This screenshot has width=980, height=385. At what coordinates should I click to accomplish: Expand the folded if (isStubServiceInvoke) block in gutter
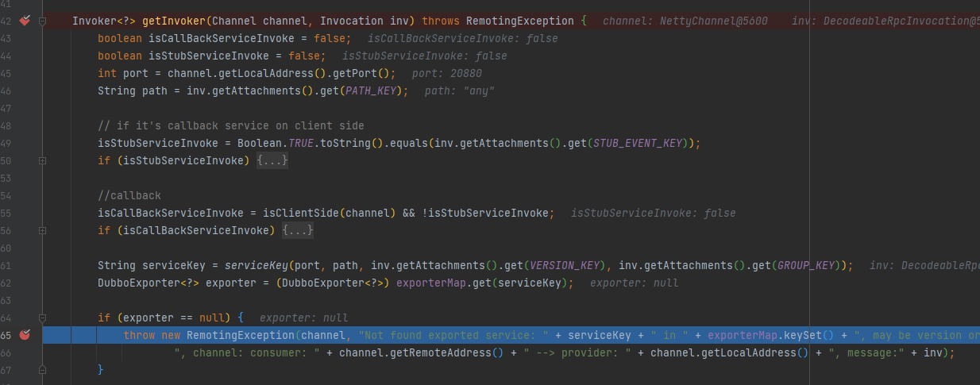coord(42,160)
